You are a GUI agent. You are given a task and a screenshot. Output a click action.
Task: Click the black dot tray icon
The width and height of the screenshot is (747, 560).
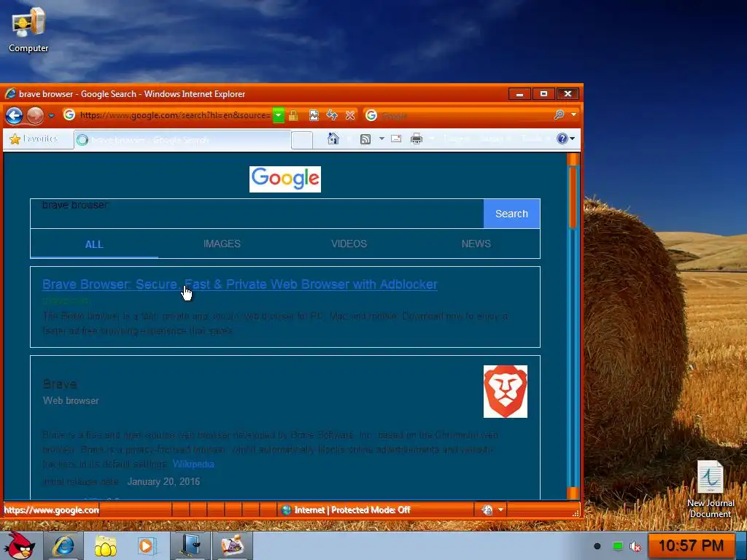[597, 546]
